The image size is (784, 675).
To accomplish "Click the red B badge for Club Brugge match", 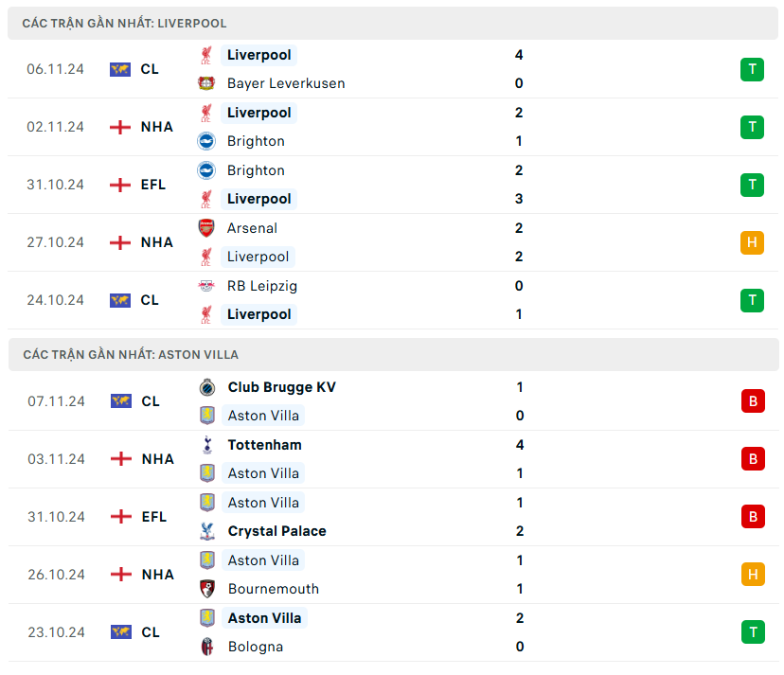I will [752, 401].
